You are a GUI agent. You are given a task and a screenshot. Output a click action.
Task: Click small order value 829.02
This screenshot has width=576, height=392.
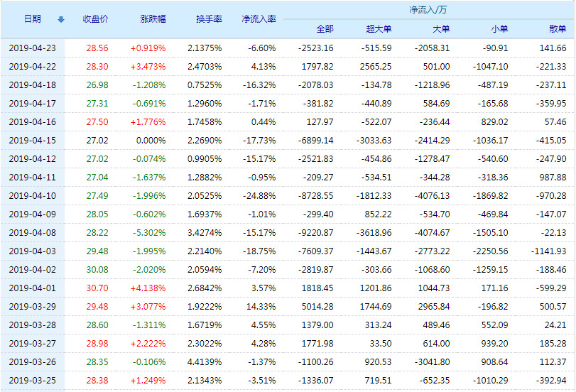(x=495, y=122)
